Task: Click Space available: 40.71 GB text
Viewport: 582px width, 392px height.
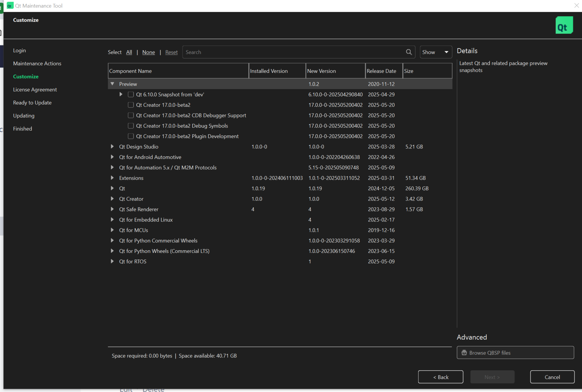Action: (208, 356)
